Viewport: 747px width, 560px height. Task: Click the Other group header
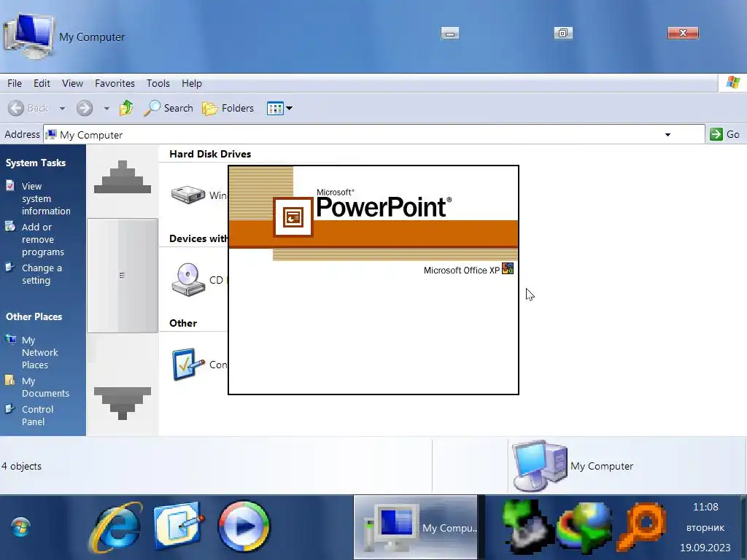pos(183,323)
